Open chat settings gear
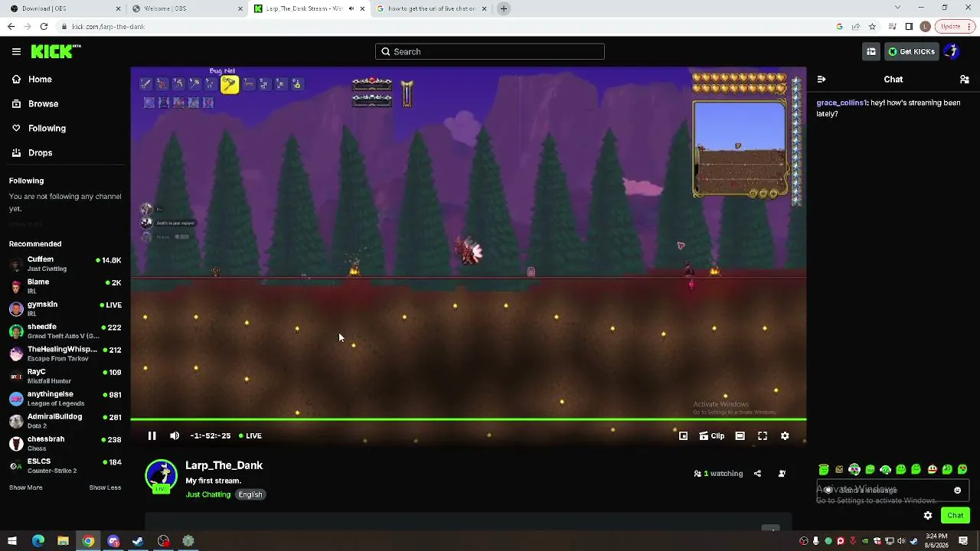980x551 pixels. (x=928, y=516)
